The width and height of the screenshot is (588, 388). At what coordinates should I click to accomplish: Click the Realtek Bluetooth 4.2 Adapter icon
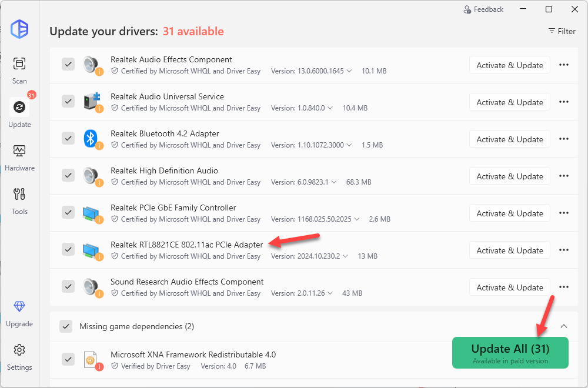coord(91,139)
